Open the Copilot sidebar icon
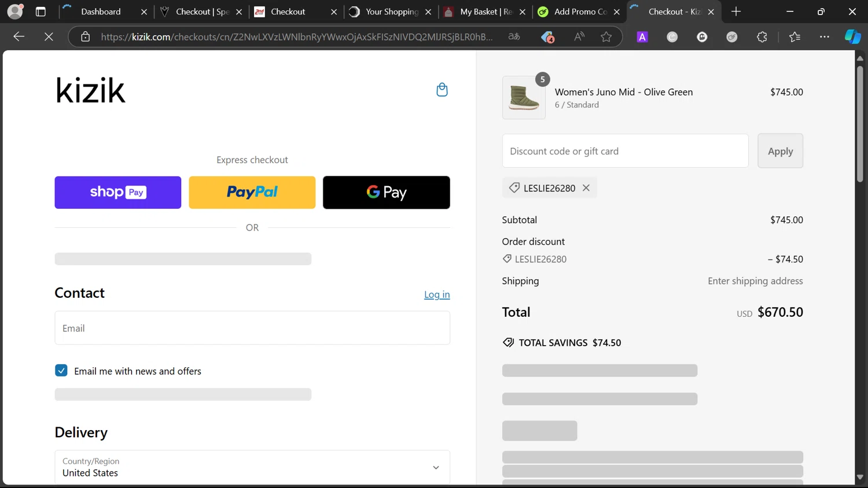The height and width of the screenshot is (488, 868). (x=853, y=36)
